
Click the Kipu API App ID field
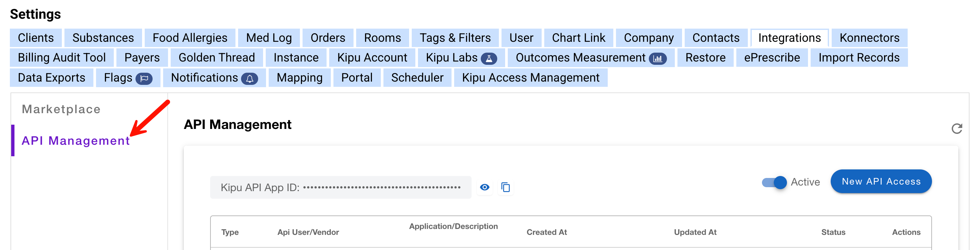click(340, 187)
